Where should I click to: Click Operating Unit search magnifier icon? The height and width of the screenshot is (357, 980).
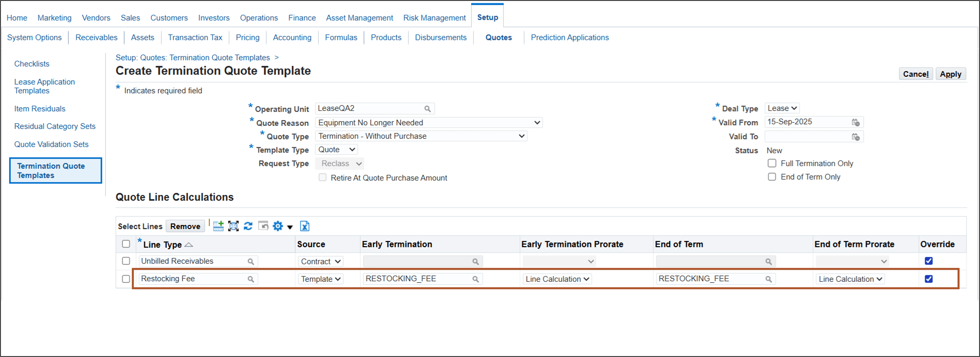click(x=427, y=109)
